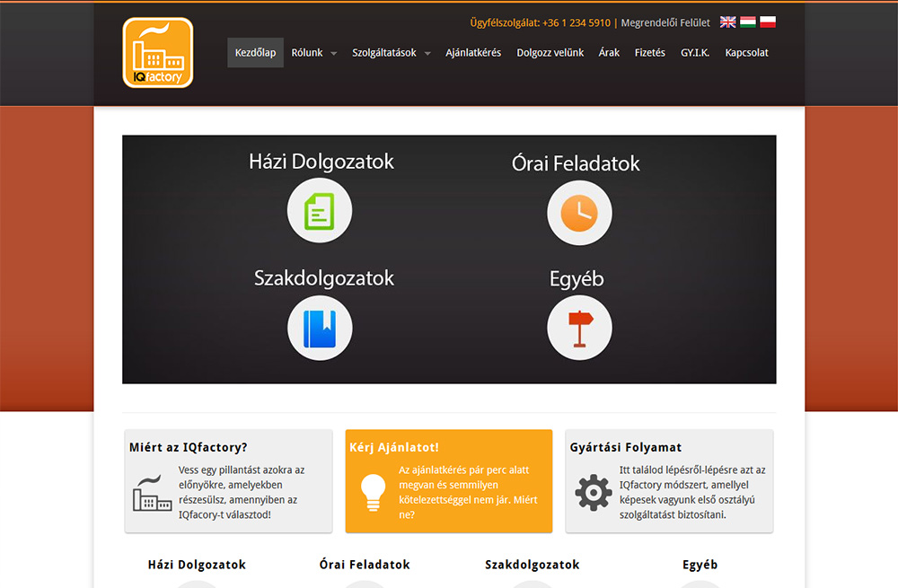Open the Miért az IQfactory? heading
This screenshot has height=588, width=898.
[x=188, y=447]
